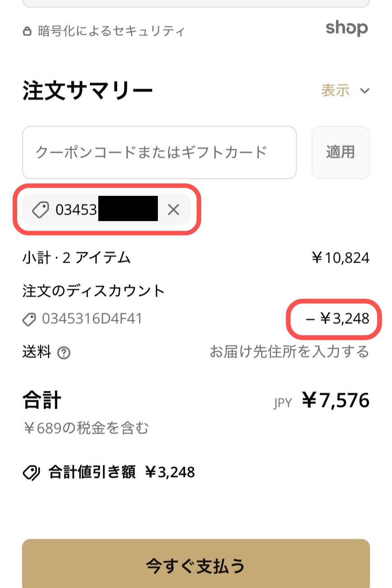Image resolution: width=392 pixels, height=588 pixels.
Task: Click the ¥7,576 total amount
Action: (336, 400)
